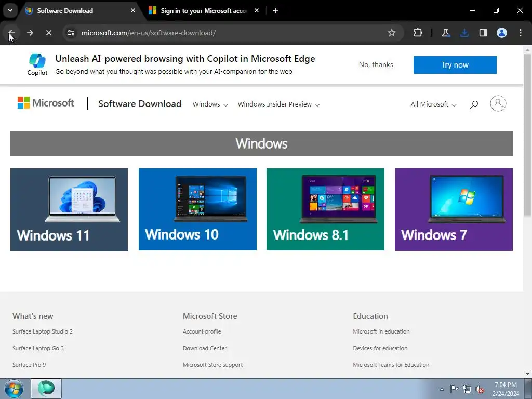Image resolution: width=532 pixels, height=399 pixels.
Task: Open site information icon in address bar
Action: (71, 33)
